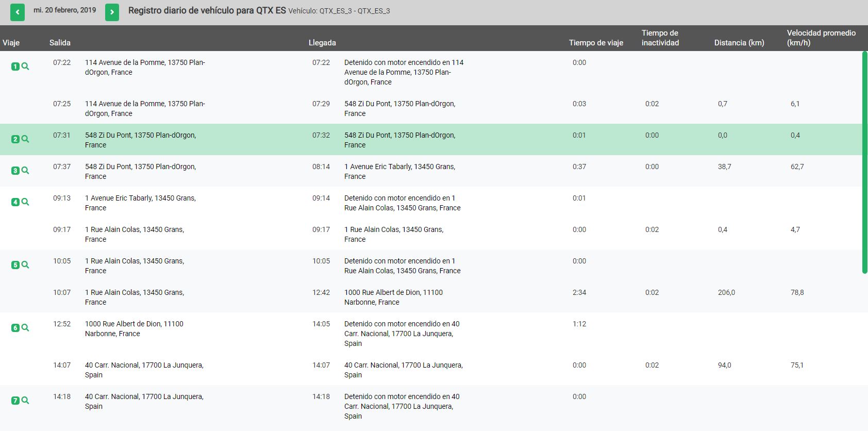Open magnifier icon for trip 3
Image resolution: width=868 pixels, height=431 pixels.
point(25,171)
